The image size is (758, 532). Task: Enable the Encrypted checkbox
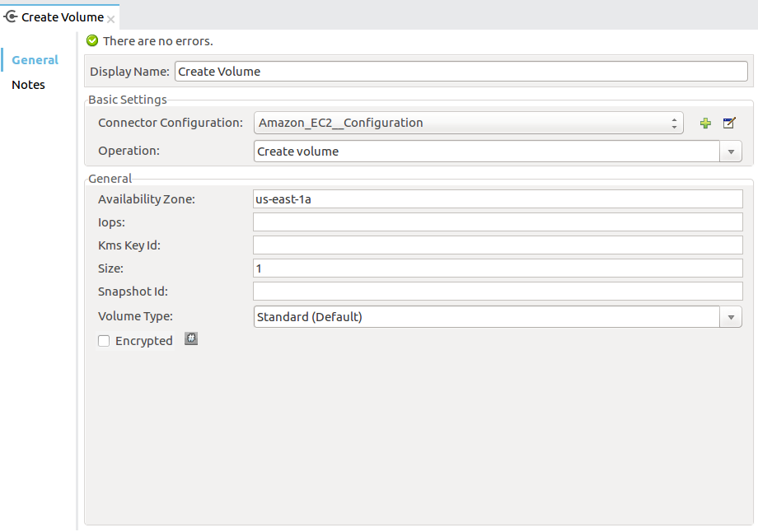103,340
